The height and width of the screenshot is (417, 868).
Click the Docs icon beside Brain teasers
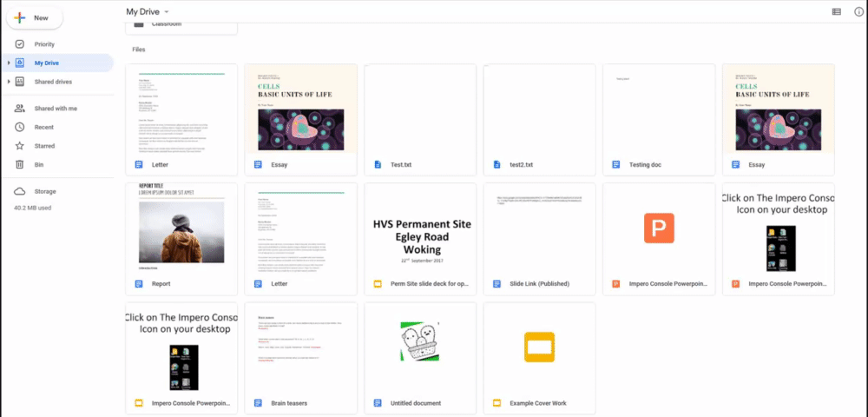[258, 403]
